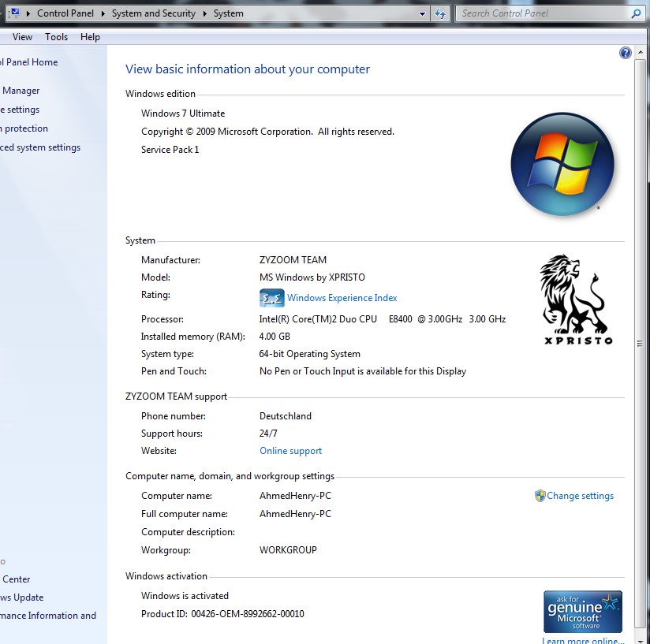Viewport: 650px width, 644px height.
Task: Open help with the blue question mark icon
Action: point(625,53)
